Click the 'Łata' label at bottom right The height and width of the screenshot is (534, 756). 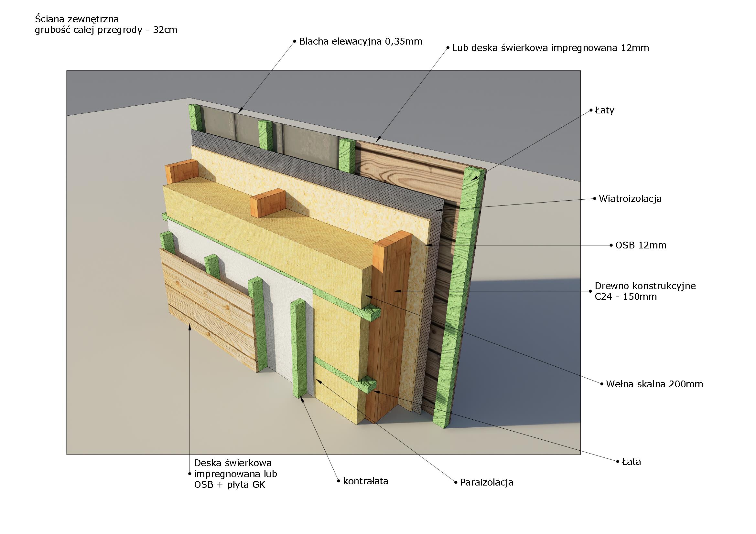pyautogui.click(x=631, y=462)
